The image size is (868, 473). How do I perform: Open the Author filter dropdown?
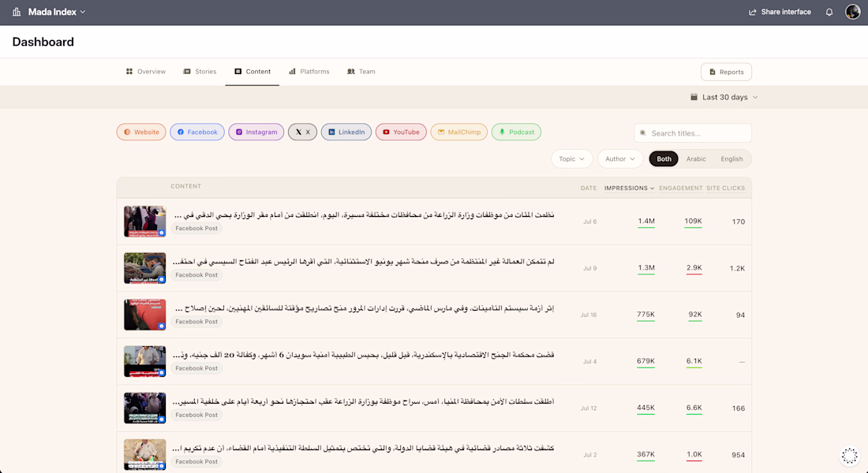point(620,158)
